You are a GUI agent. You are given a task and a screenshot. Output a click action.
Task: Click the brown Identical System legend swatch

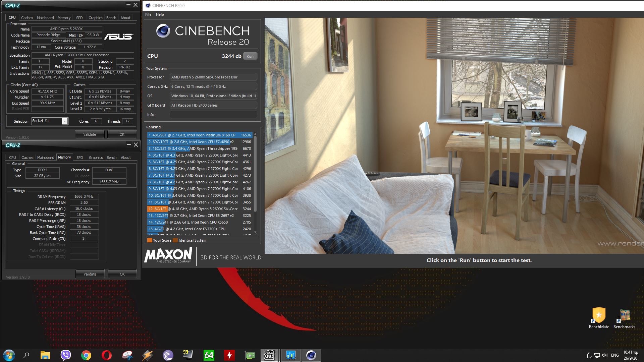click(175, 240)
